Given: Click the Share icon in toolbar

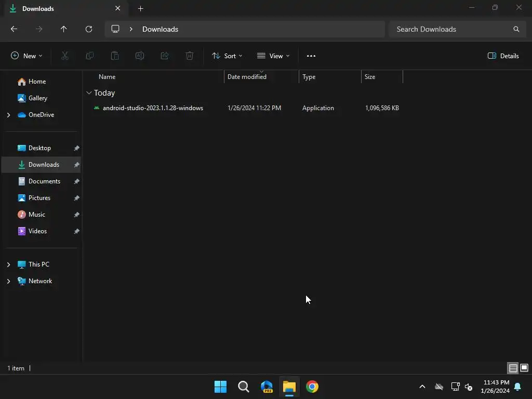Looking at the screenshot, I should coord(165,56).
